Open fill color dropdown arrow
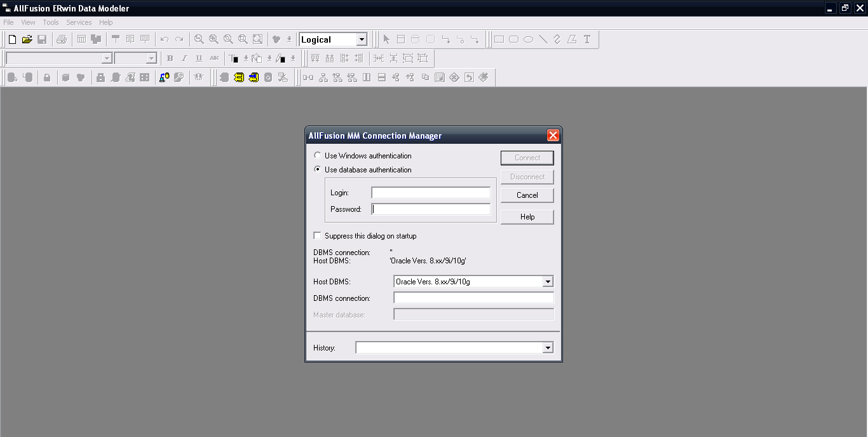This screenshot has width=868, height=437. pos(269,59)
